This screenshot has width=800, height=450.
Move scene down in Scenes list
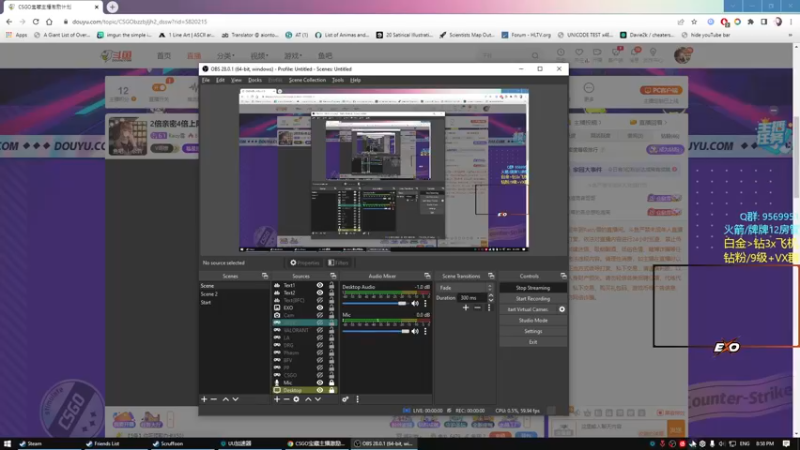click(x=235, y=399)
